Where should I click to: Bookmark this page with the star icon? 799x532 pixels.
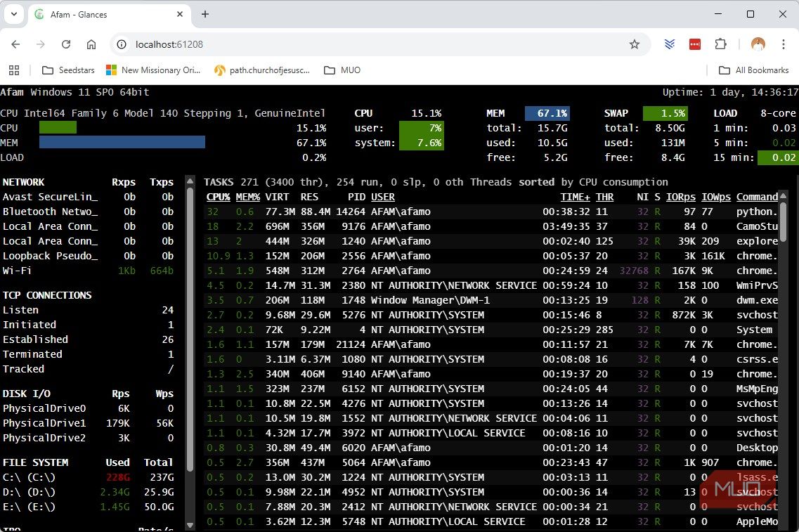(635, 44)
